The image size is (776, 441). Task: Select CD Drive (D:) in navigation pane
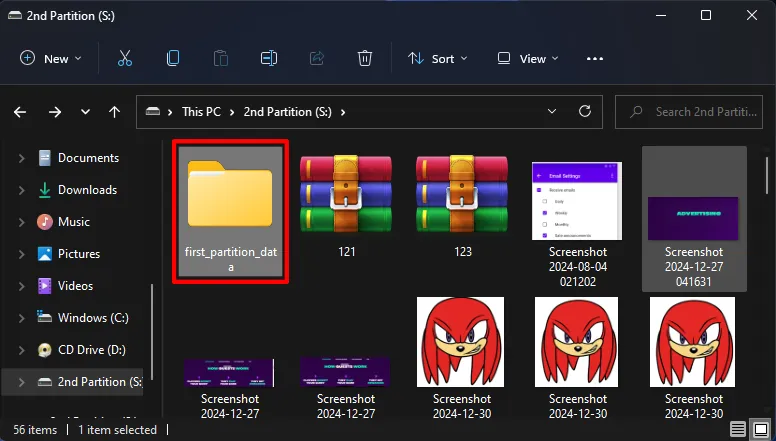tap(92, 350)
